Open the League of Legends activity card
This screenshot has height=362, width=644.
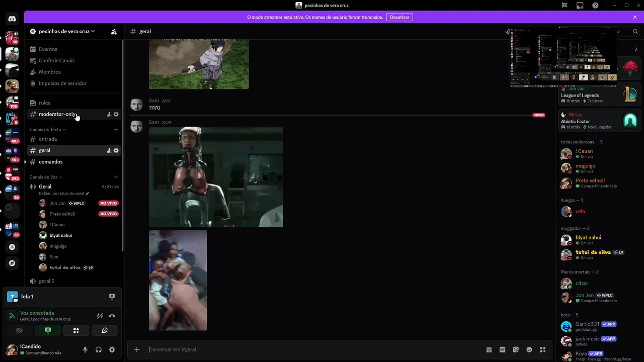coord(599,95)
